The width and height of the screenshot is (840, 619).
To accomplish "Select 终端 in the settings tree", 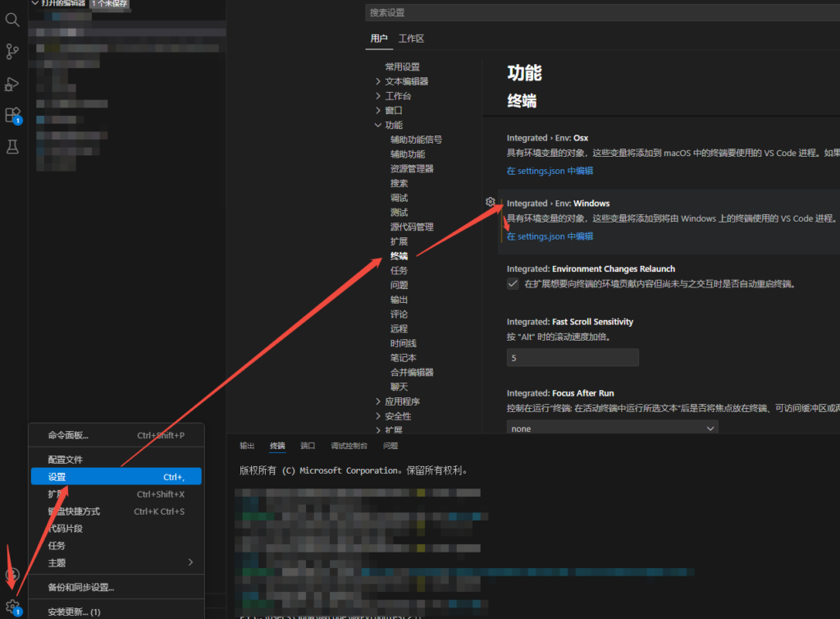I will click(399, 256).
